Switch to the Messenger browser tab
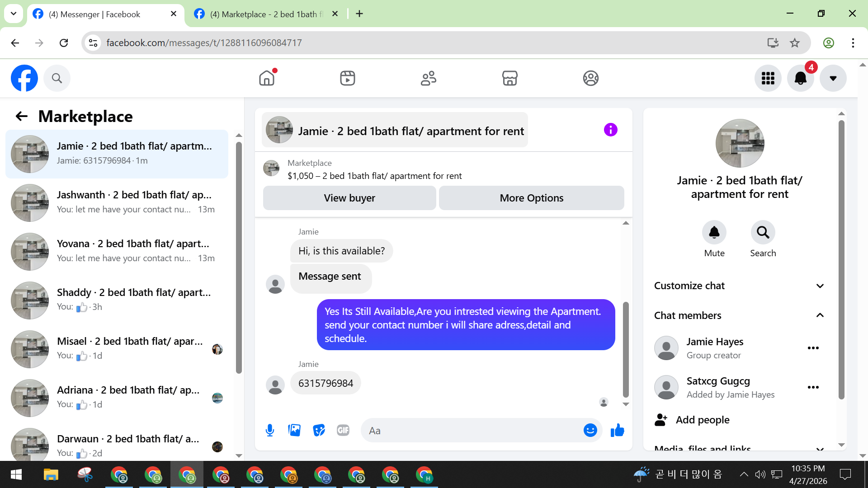868x488 pixels. tap(106, 14)
